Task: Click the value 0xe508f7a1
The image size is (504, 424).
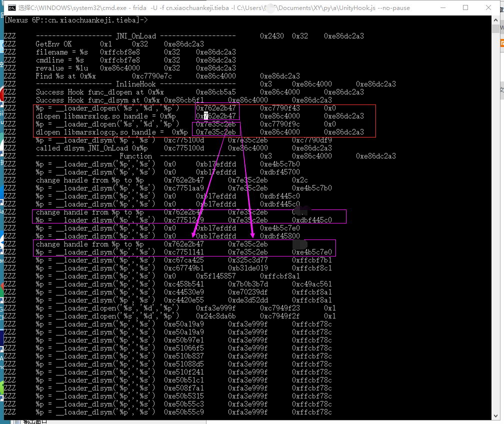Action: point(184,388)
